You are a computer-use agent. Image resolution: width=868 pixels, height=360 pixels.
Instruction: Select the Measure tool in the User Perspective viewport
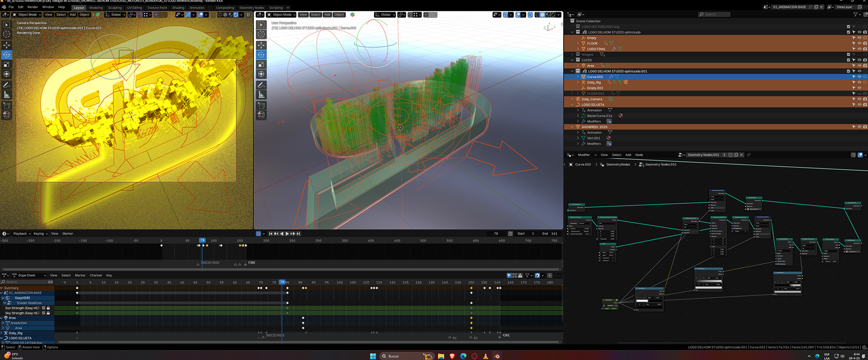click(x=261, y=95)
